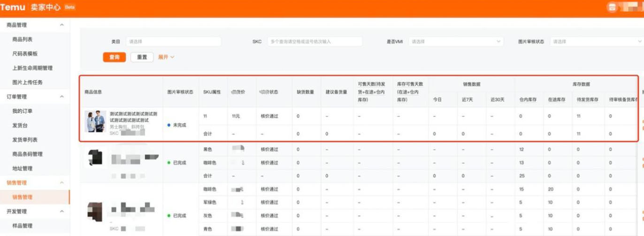Click the 11元 price cell
Image resolution: width=644 pixels, height=236 pixels.
pyautogui.click(x=236, y=116)
